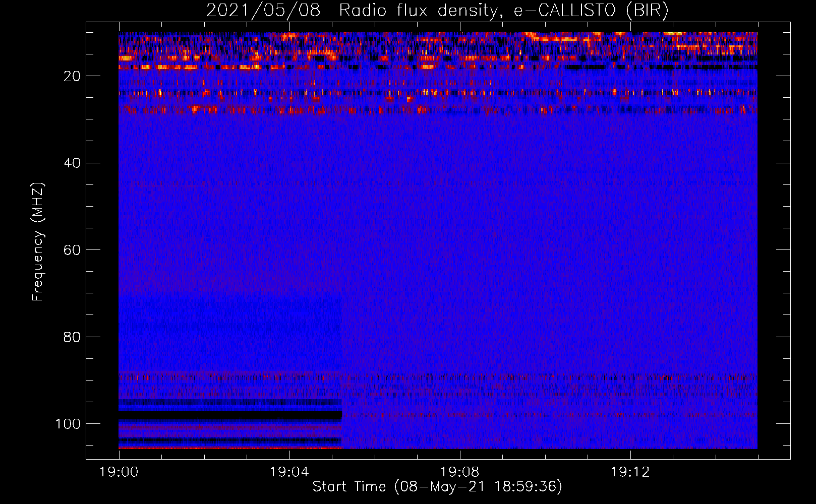The image size is (816, 504).
Task: Click the '80' frequency tick label
Action: tap(72, 337)
